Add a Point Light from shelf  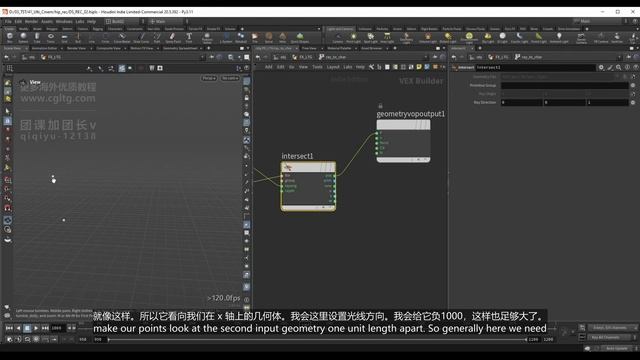pos(353,38)
